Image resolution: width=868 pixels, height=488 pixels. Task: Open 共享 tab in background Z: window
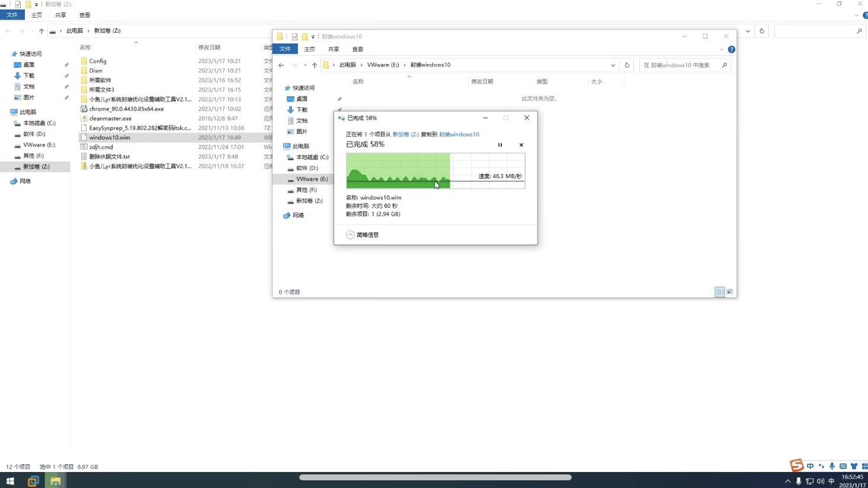point(60,15)
